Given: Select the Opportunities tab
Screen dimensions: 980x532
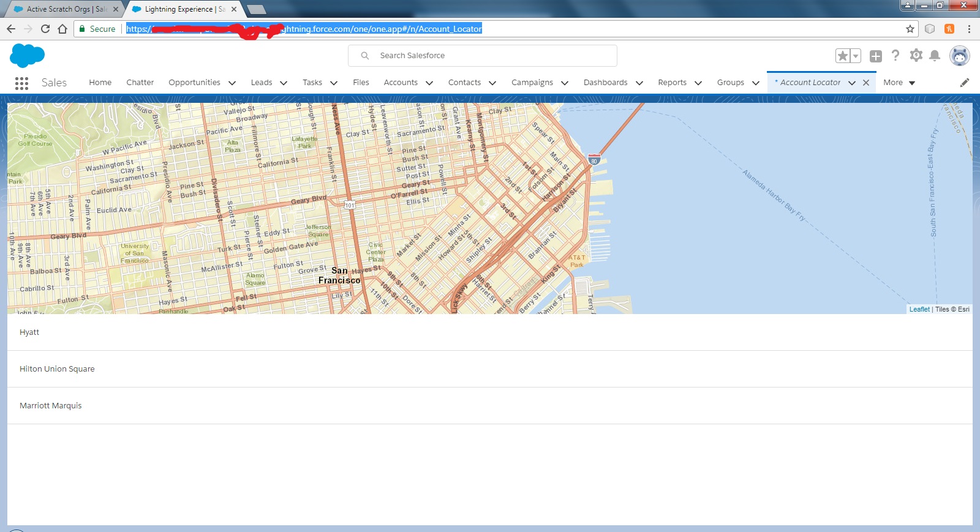Looking at the screenshot, I should [194, 83].
